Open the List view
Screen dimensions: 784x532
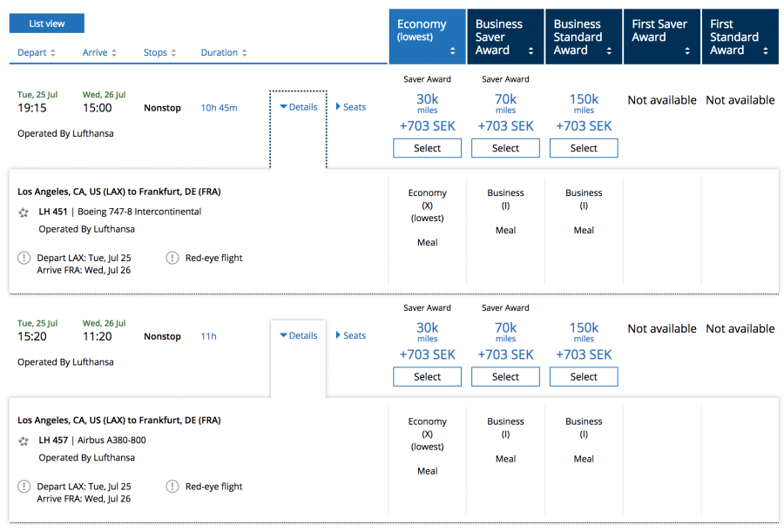[47, 24]
